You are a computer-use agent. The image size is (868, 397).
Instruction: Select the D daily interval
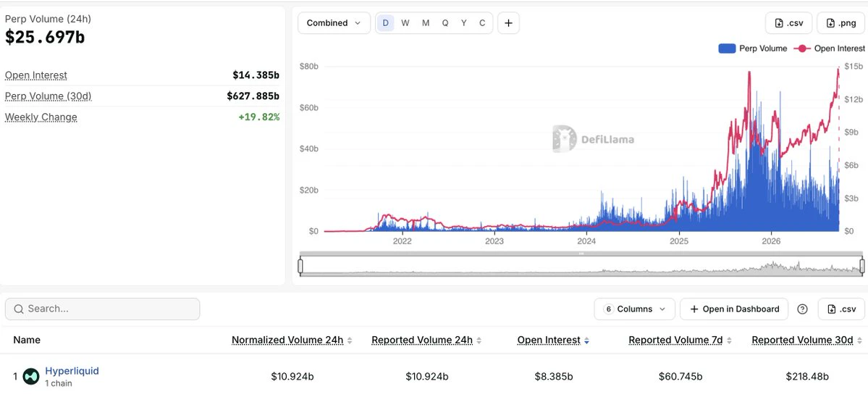tap(385, 23)
